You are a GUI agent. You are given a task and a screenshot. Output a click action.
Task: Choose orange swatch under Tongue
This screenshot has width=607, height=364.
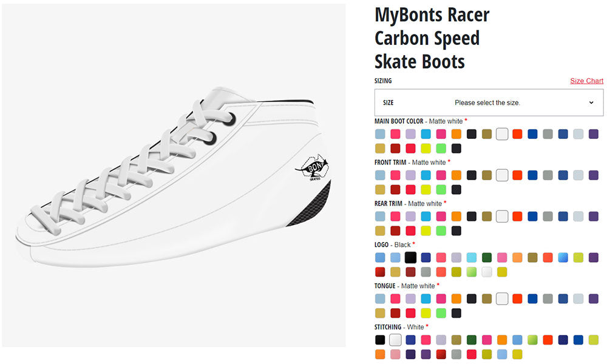[x=456, y=299]
